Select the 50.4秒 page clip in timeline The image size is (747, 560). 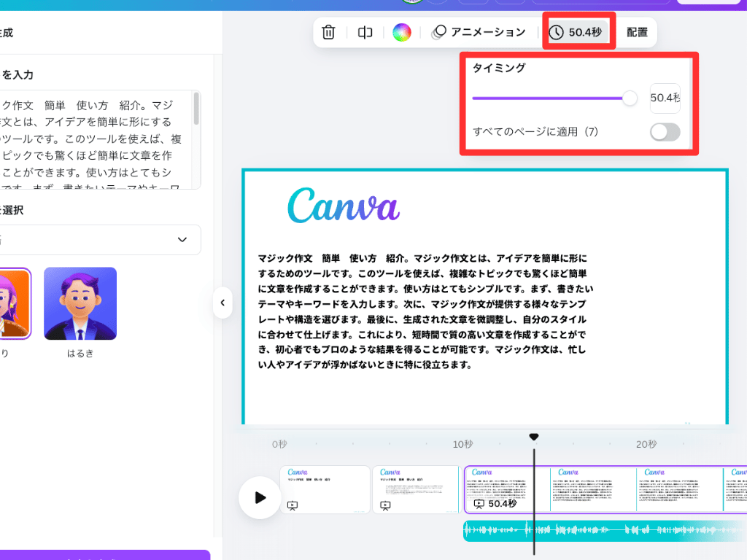click(605, 489)
